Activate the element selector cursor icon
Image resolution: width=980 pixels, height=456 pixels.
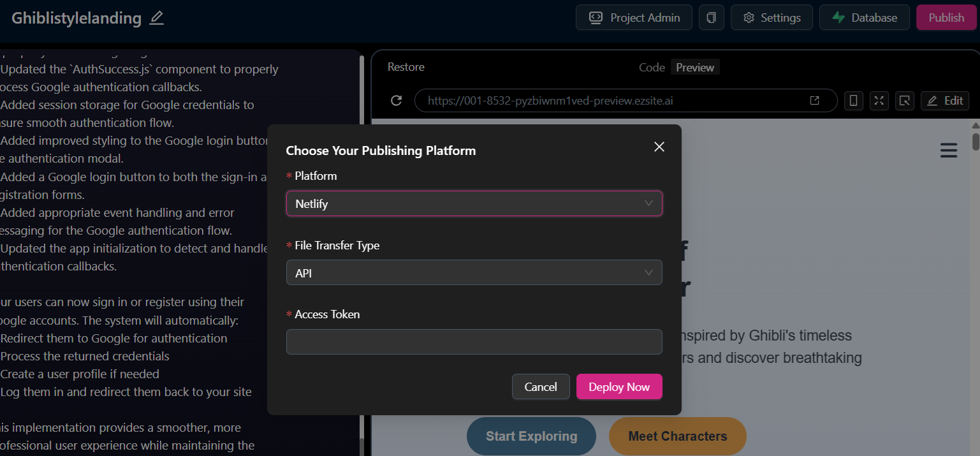click(x=904, y=101)
